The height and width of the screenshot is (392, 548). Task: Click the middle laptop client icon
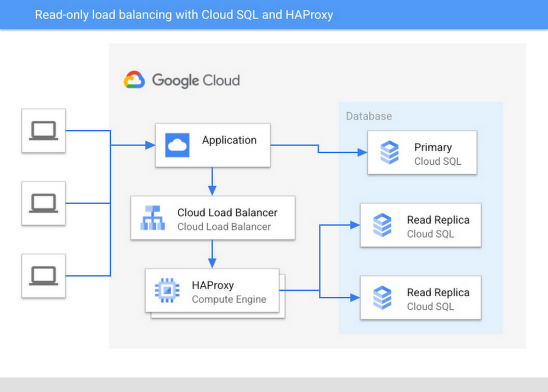coord(43,203)
